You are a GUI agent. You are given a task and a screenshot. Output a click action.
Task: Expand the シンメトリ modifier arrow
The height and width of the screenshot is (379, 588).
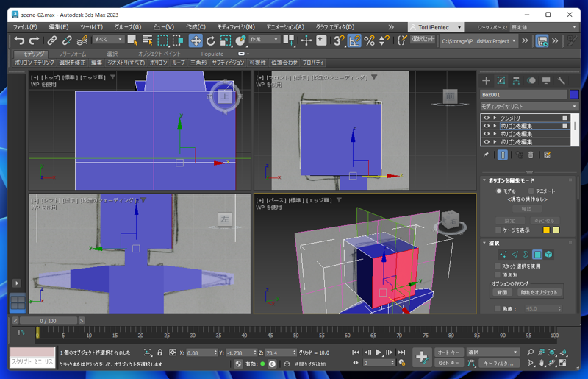[495, 118]
